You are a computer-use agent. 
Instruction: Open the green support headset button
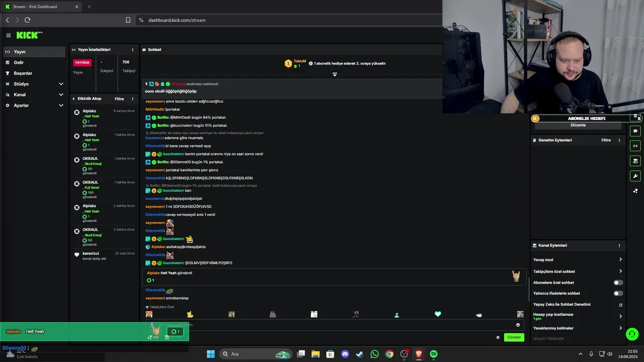click(x=632, y=333)
